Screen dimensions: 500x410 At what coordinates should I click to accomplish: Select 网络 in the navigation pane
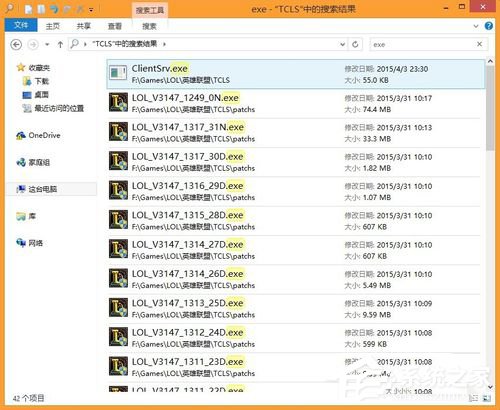[35, 243]
